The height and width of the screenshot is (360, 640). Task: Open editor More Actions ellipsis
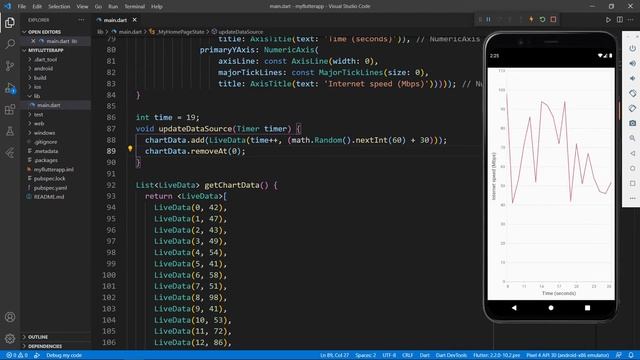pyautogui.click(x=631, y=20)
